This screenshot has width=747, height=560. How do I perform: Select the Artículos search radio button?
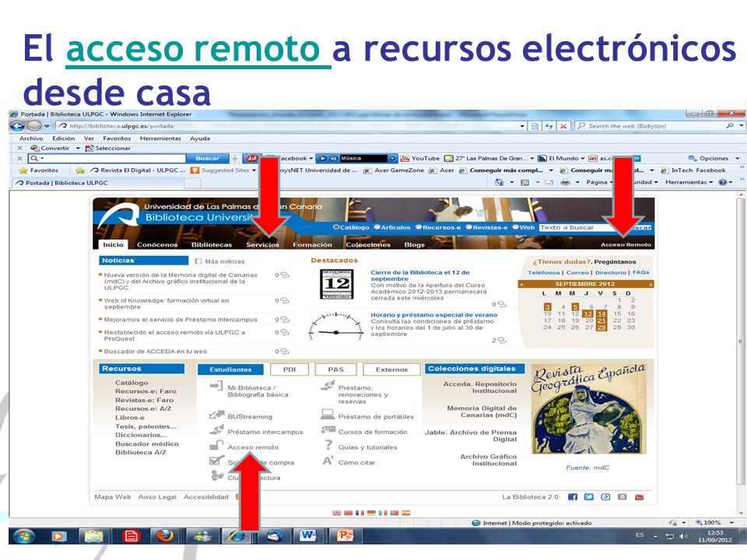point(377,227)
